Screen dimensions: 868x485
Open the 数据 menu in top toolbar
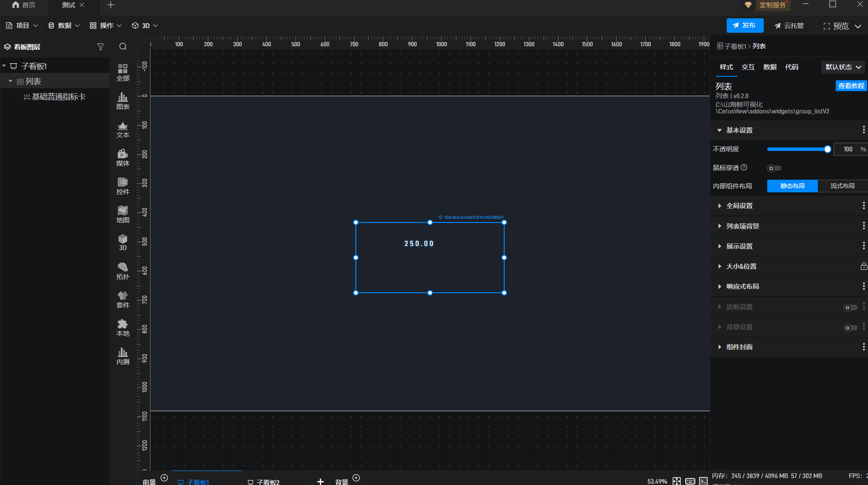pos(64,26)
